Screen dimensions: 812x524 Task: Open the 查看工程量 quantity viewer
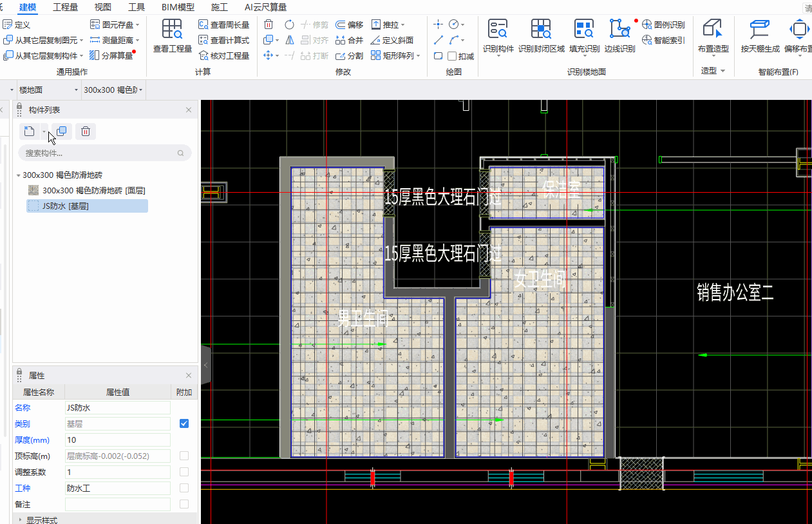click(172, 36)
